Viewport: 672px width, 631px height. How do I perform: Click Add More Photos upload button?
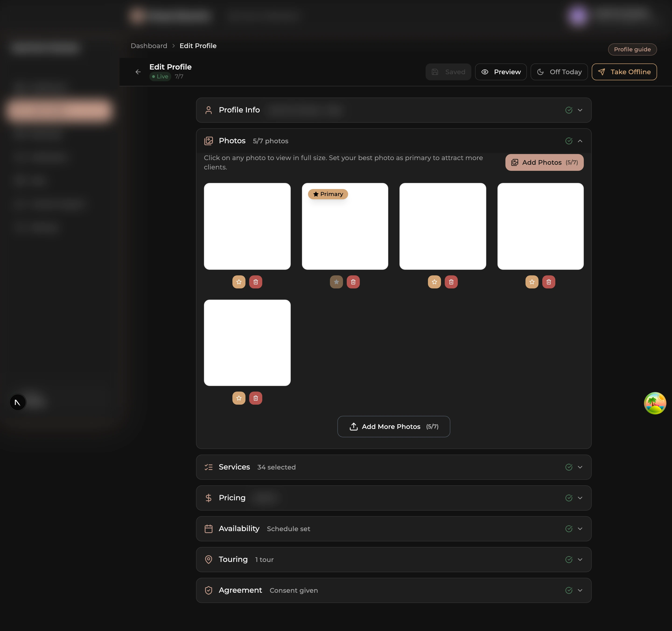coord(393,427)
